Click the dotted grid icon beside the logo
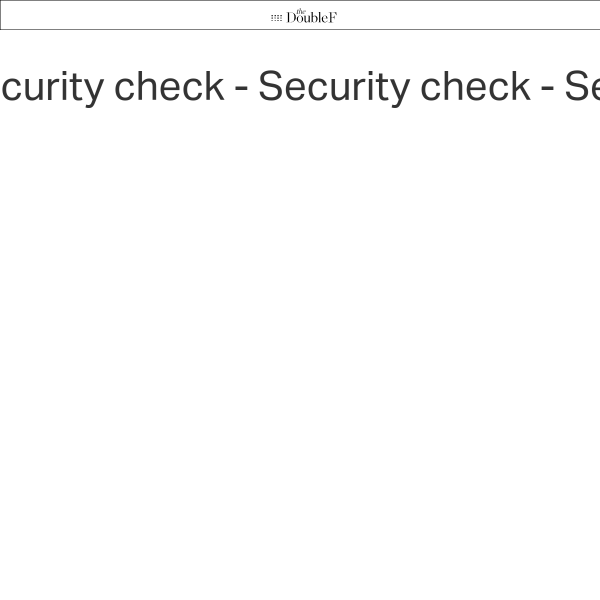600x600 pixels. pyautogui.click(x=276, y=18)
